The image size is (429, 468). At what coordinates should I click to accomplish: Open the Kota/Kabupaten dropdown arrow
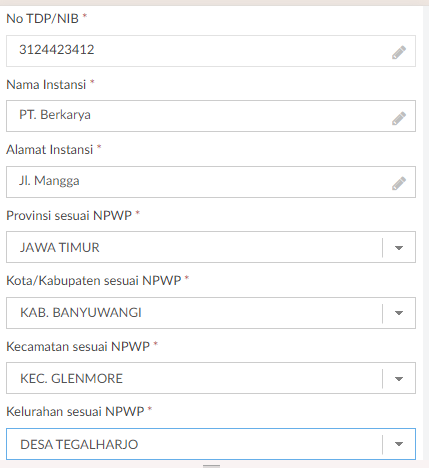tap(399, 313)
